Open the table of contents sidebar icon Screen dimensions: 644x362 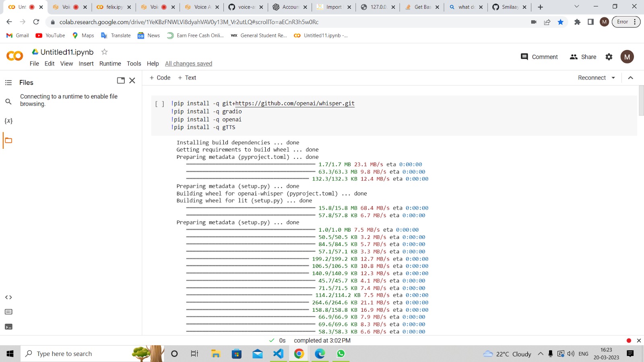[8, 82]
